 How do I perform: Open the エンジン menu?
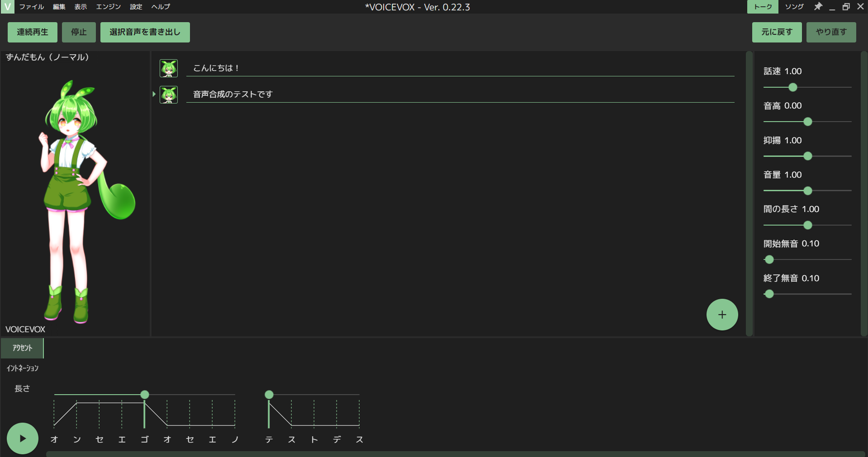[109, 7]
